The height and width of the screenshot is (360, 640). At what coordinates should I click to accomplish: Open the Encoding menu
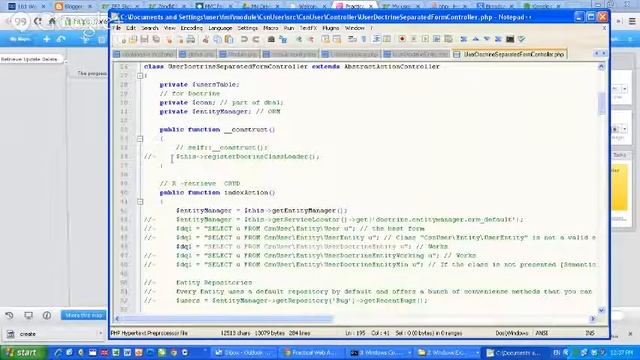(x=191, y=28)
